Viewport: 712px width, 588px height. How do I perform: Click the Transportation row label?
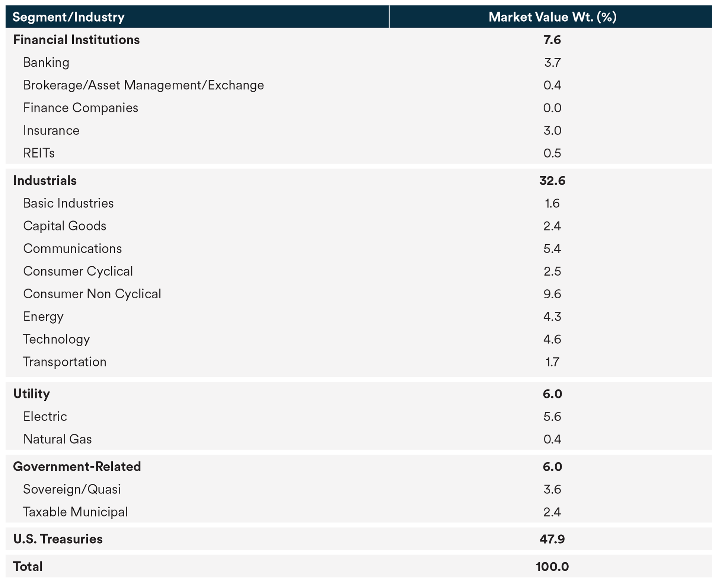coord(65,362)
